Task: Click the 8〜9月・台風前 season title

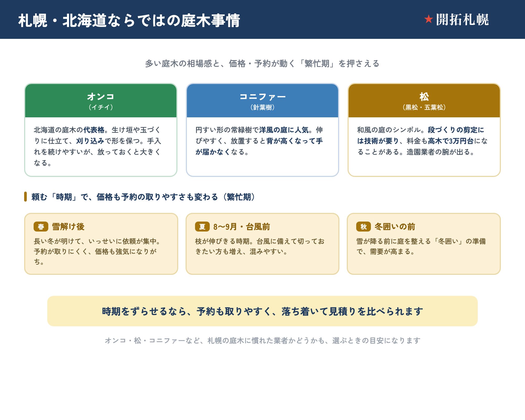Action: 241,227
